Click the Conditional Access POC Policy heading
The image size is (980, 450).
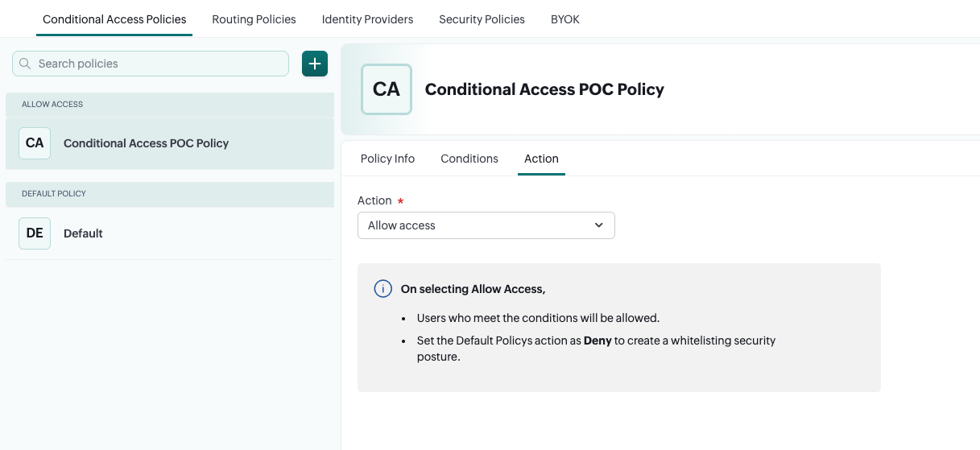[x=544, y=89]
